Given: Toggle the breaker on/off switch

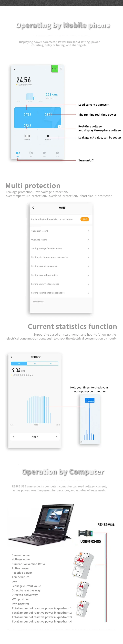Looking at the screenshot, I should (x=18, y=153).
